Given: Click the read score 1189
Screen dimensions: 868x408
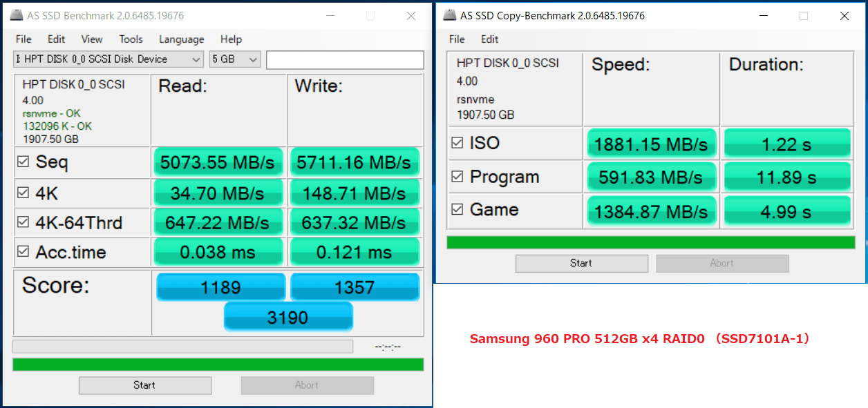Looking at the screenshot, I should point(220,287).
